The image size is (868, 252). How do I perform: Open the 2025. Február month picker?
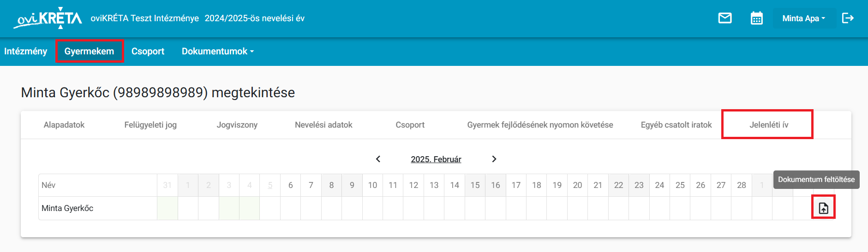(x=436, y=159)
